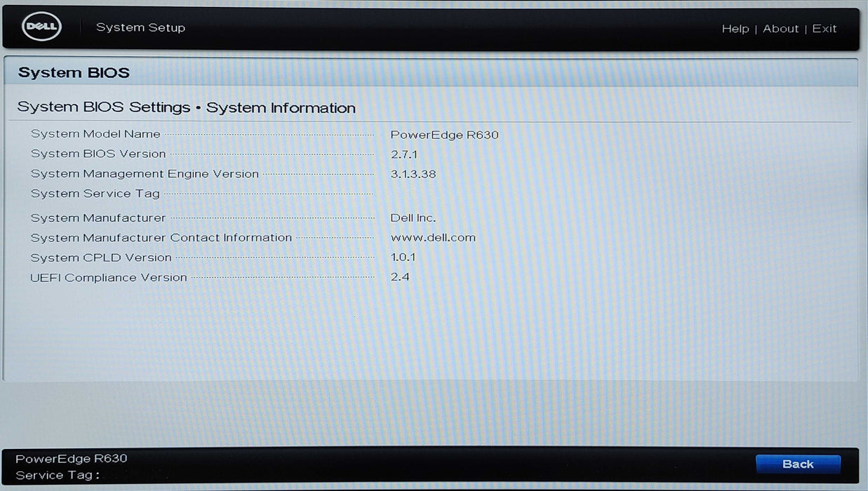Click the BIOS version value 2.7.1
The height and width of the screenshot is (491, 868).
click(404, 154)
